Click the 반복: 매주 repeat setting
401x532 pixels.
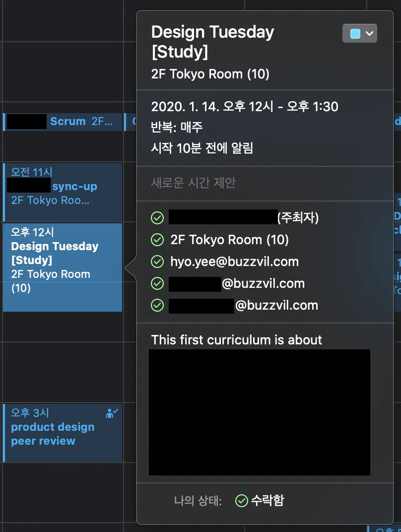177,127
